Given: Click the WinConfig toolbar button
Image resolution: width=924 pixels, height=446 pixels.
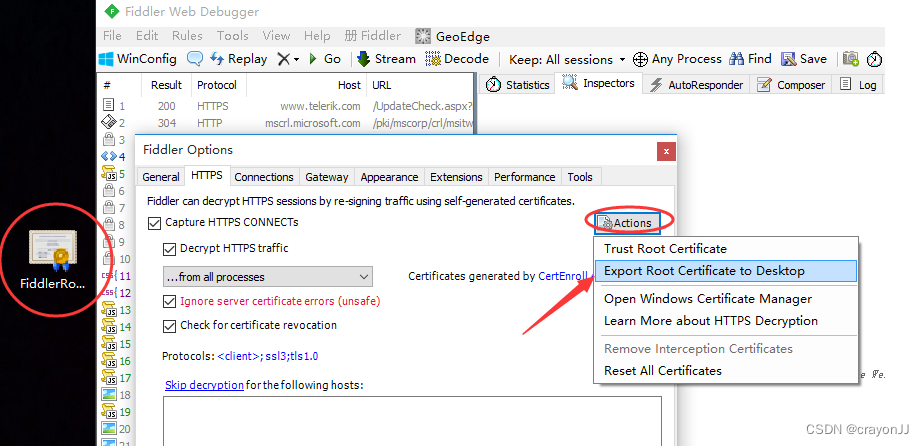Looking at the screenshot, I should [138, 59].
